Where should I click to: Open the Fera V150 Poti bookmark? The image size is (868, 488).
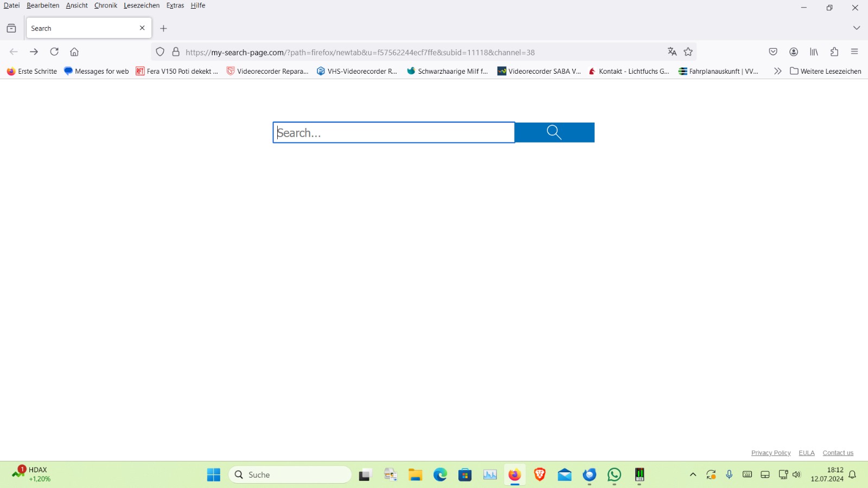tap(177, 71)
